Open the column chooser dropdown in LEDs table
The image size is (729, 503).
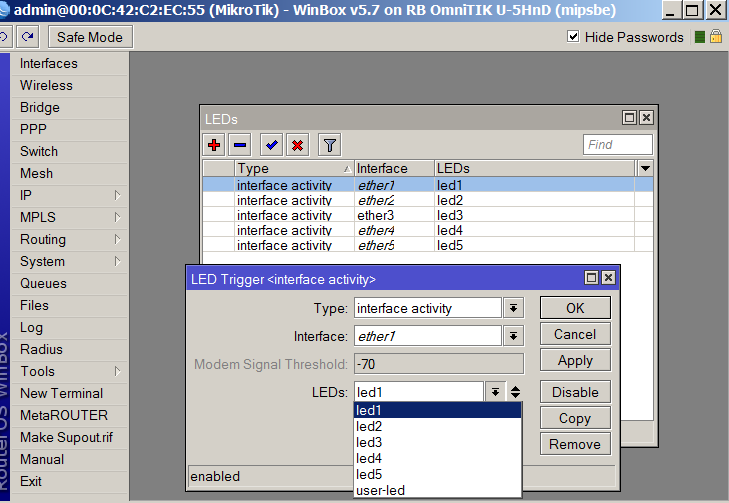pos(645,168)
